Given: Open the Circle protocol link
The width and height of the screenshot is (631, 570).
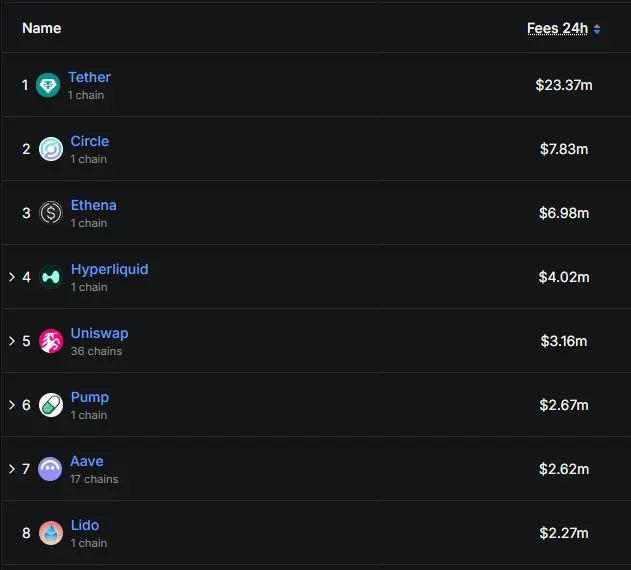Looking at the screenshot, I should 89,141.
